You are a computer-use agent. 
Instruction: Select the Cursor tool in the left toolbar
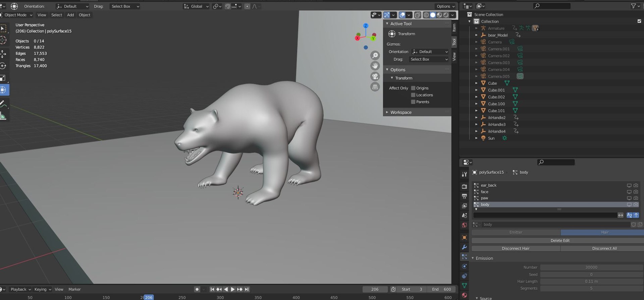(x=3, y=40)
